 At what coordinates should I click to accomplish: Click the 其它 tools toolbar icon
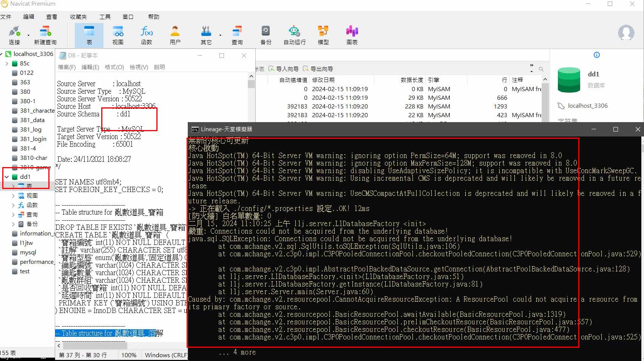pos(206,35)
